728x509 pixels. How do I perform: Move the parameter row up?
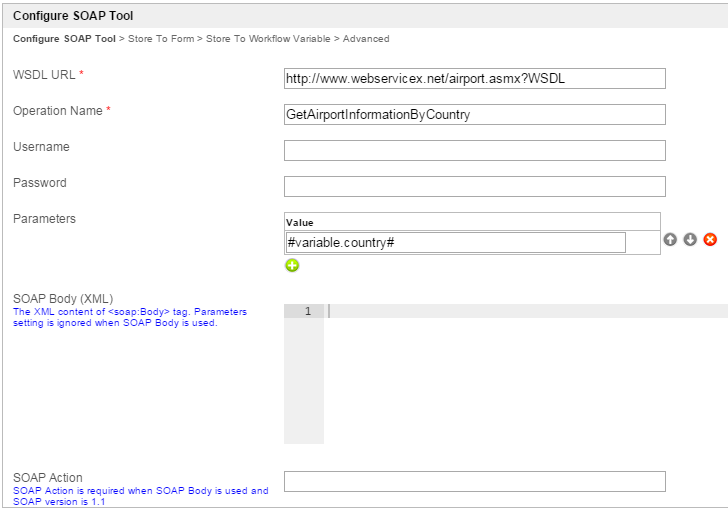670,240
